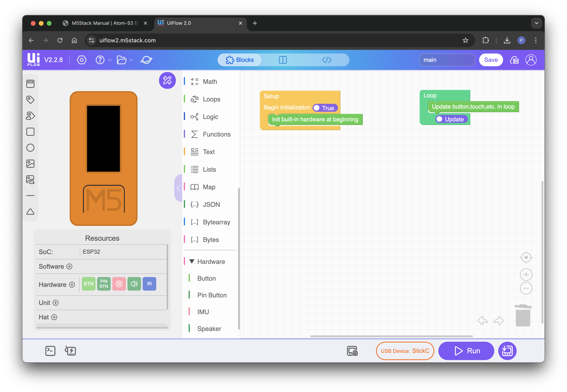
Task: Expand the help menu dropdown arrow
Action: point(110,60)
